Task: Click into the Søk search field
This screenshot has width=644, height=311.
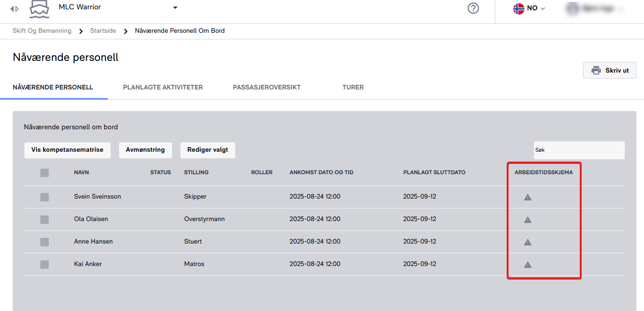Action: [x=578, y=150]
